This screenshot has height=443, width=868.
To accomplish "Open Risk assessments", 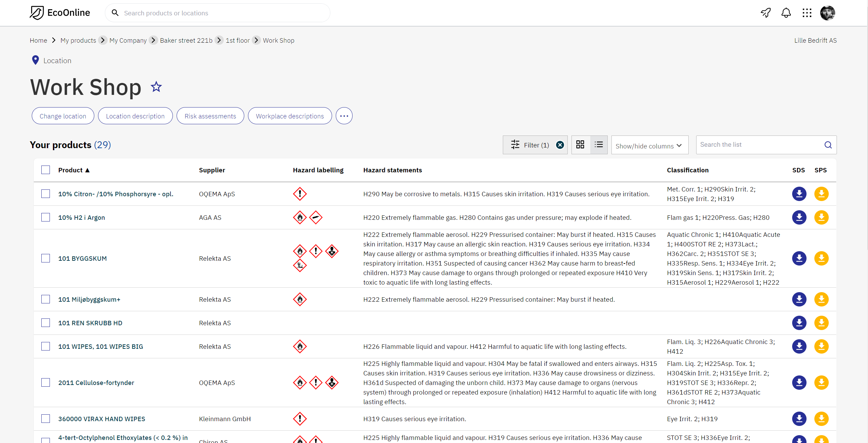I will click(x=210, y=116).
